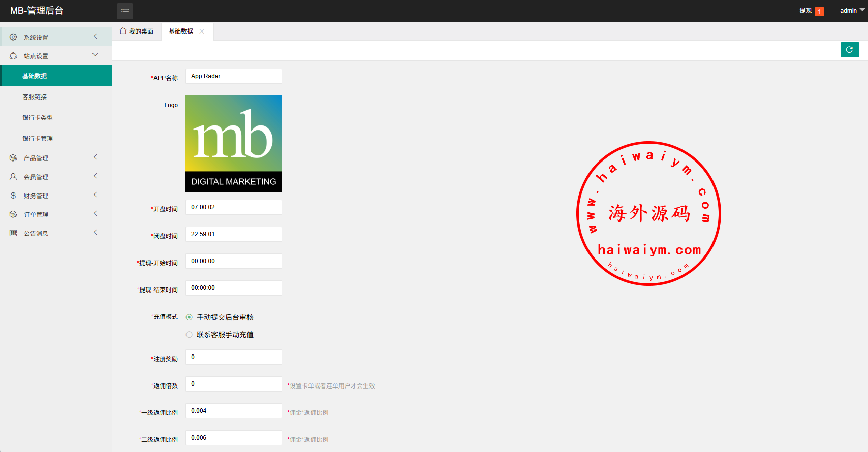The image size is (868, 452).
Task: Open 银行卡类型 sidebar link
Action: point(38,118)
